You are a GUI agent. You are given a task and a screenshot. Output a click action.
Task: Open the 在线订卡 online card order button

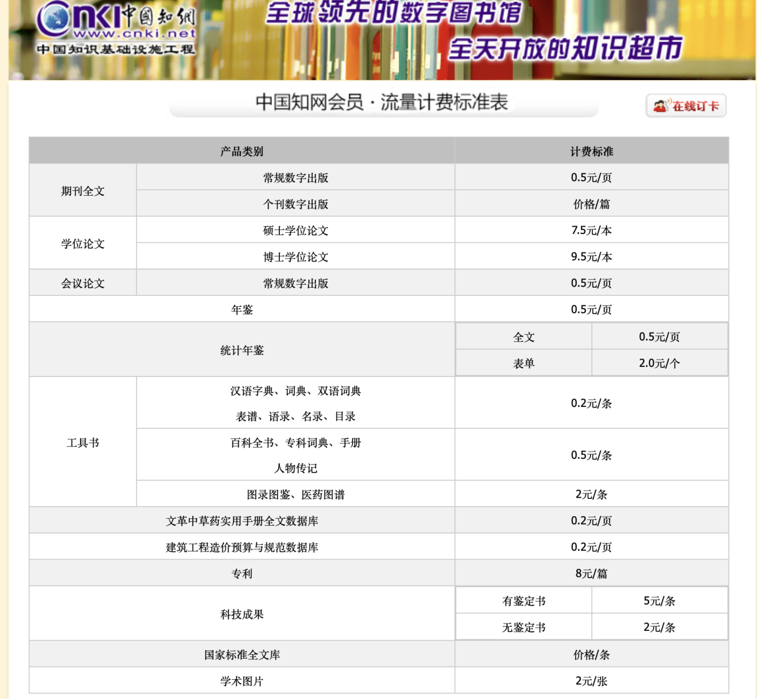[x=686, y=106]
